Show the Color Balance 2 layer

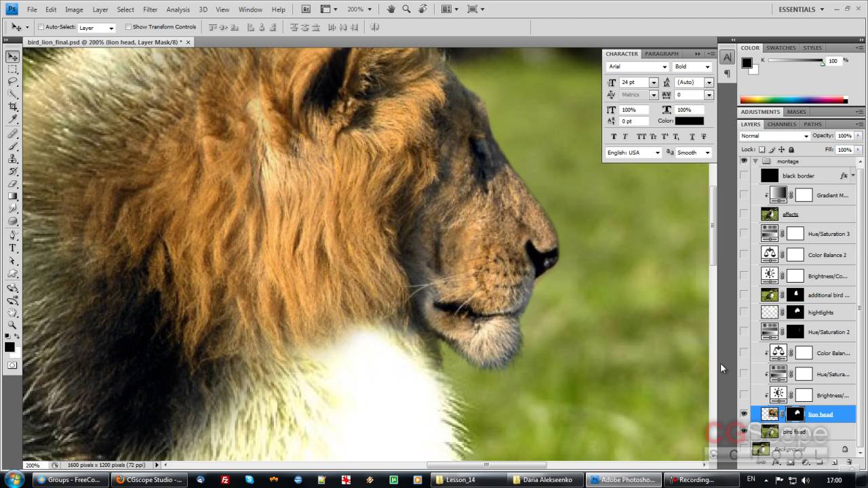pos(745,255)
